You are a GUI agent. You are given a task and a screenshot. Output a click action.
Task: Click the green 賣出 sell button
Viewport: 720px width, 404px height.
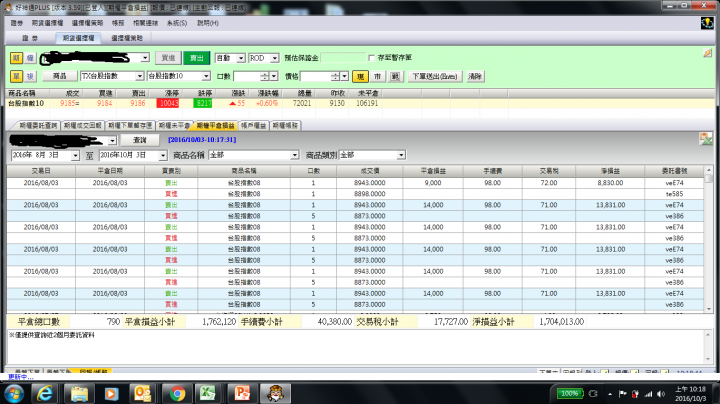(197, 58)
